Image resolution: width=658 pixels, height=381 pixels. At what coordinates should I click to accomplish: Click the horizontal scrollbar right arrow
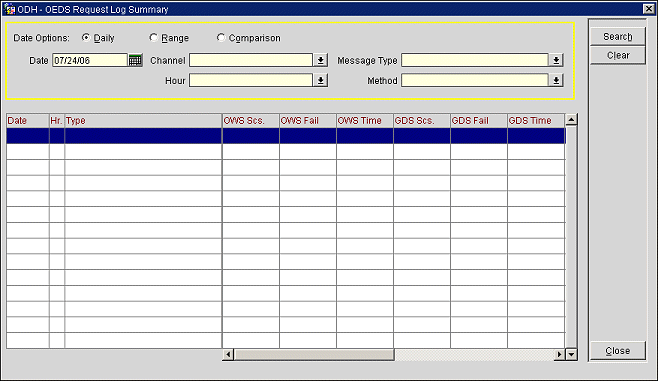pos(559,355)
